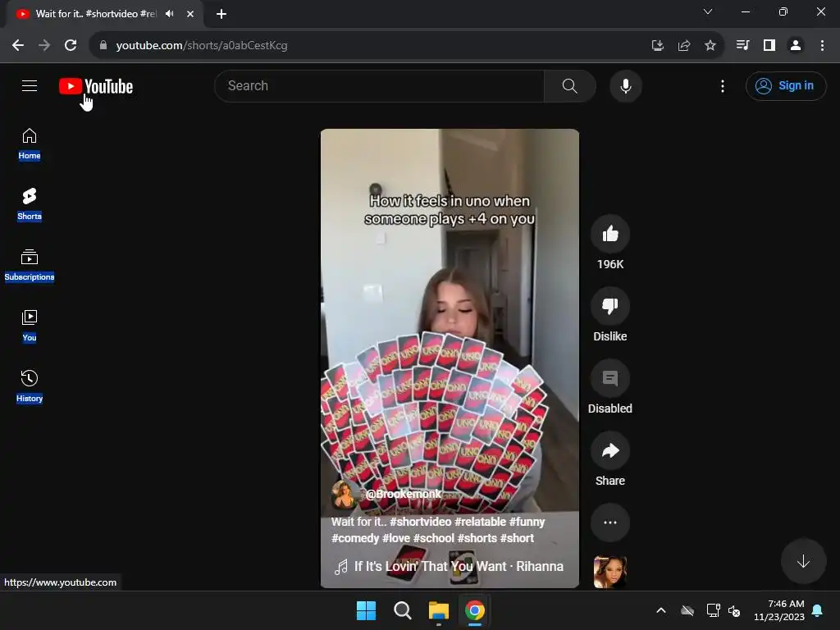Show hidden system tray icons
Image resolution: width=840 pixels, height=630 pixels.
coord(661,610)
